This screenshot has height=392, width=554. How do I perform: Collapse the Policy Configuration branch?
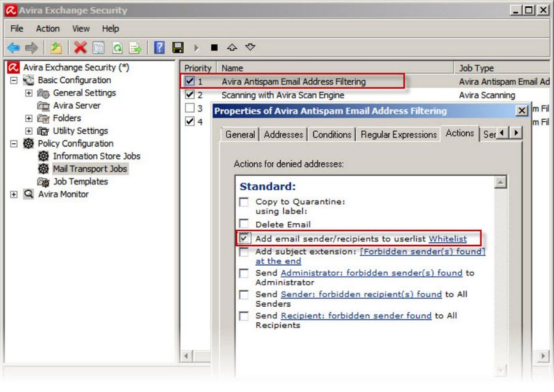(x=14, y=144)
